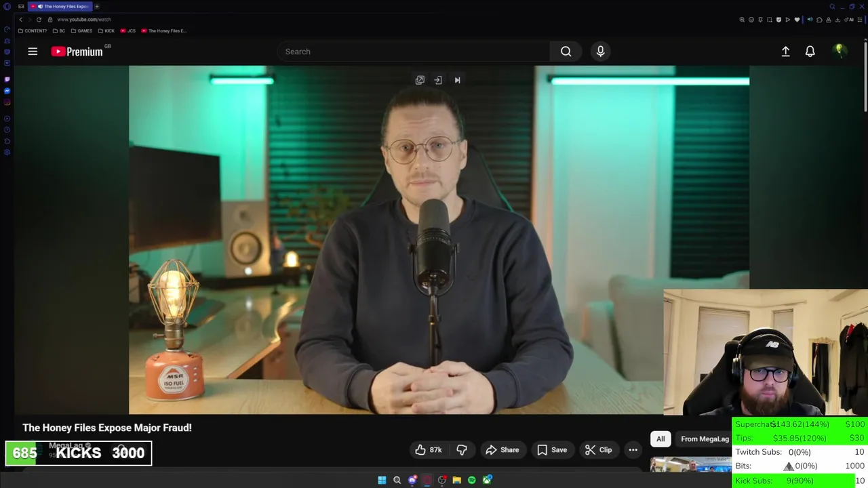Open the extensions cube icon

coord(819,20)
